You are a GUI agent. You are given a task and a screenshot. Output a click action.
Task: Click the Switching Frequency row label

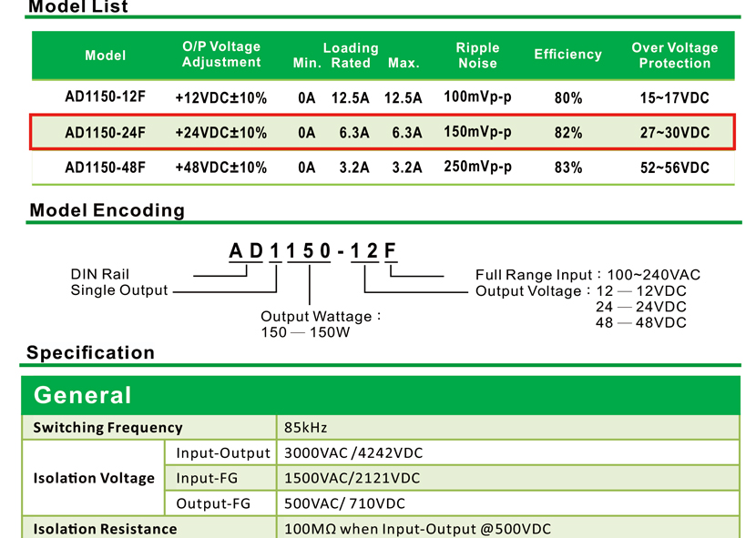pyautogui.click(x=108, y=428)
